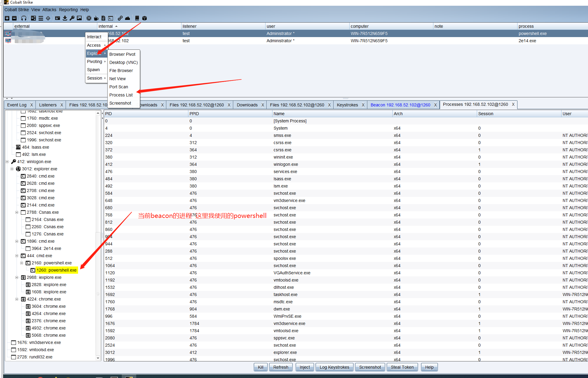Switch to the Keystrokes tab
The image size is (588, 378).
347,105
